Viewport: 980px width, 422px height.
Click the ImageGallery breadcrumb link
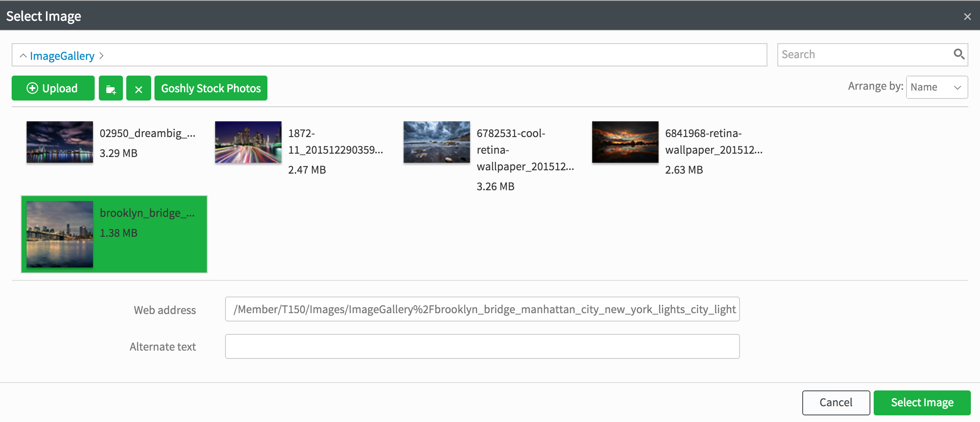[62, 56]
